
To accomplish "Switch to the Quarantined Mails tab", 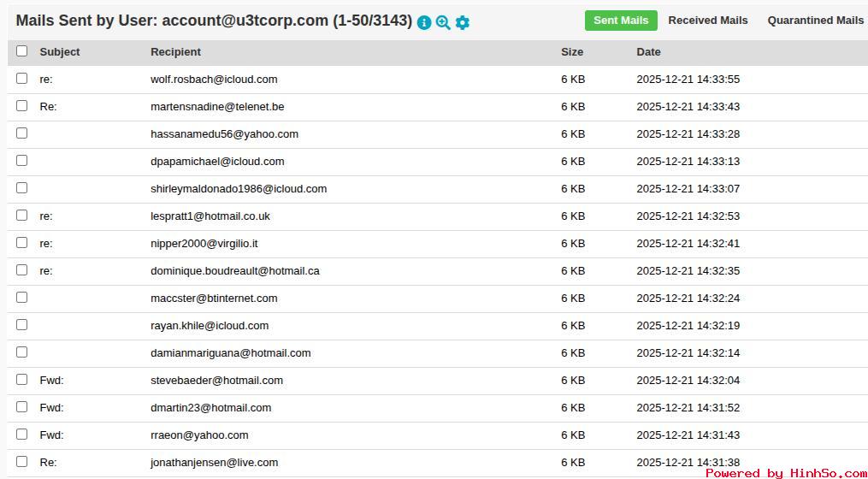I will (815, 21).
